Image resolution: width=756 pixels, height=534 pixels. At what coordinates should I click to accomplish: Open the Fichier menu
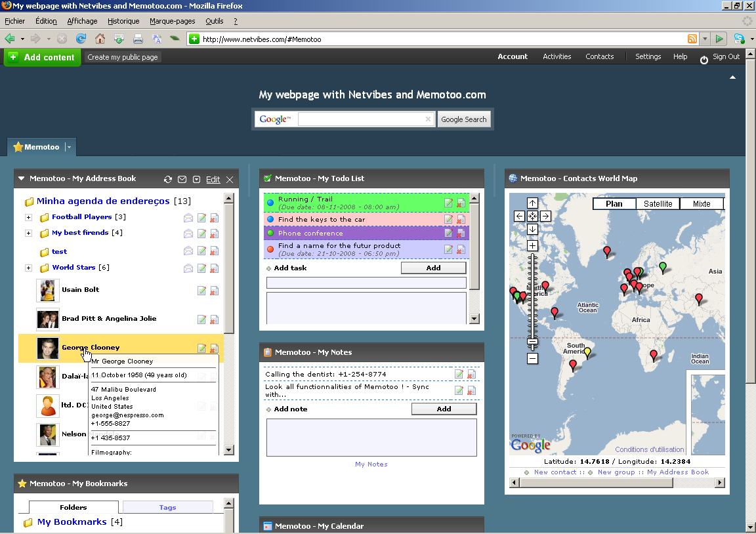coord(14,21)
